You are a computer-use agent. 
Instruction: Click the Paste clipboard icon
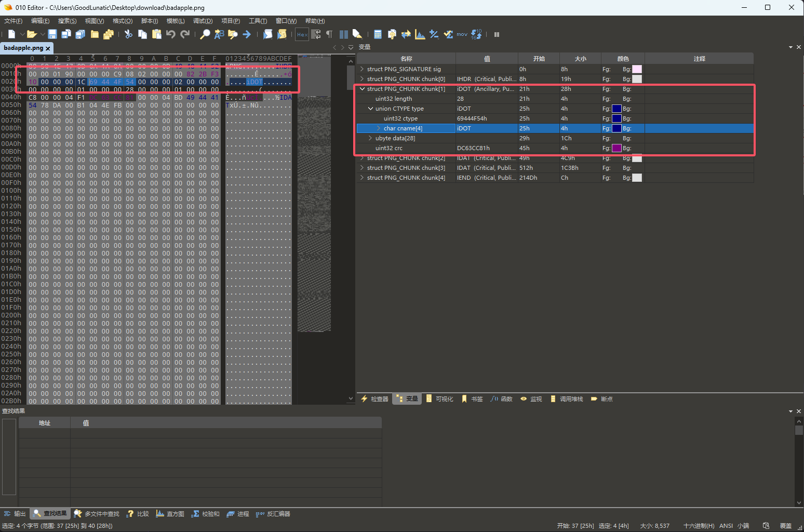point(156,34)
